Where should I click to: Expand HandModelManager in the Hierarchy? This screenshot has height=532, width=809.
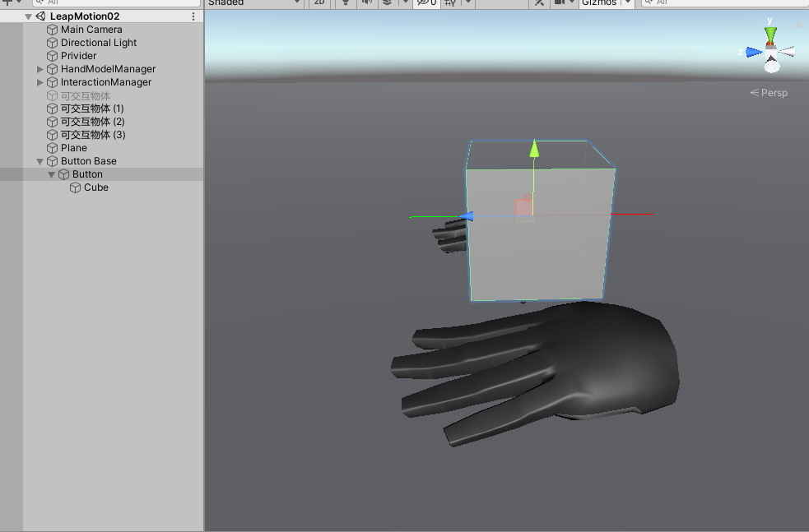point(40,69)
